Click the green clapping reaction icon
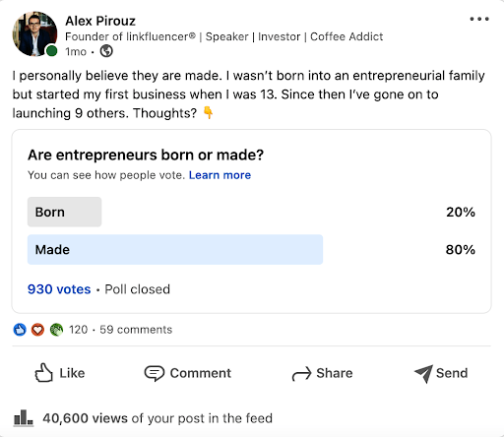This screenshot has height=437, width=504. click(x=56, y=330)
